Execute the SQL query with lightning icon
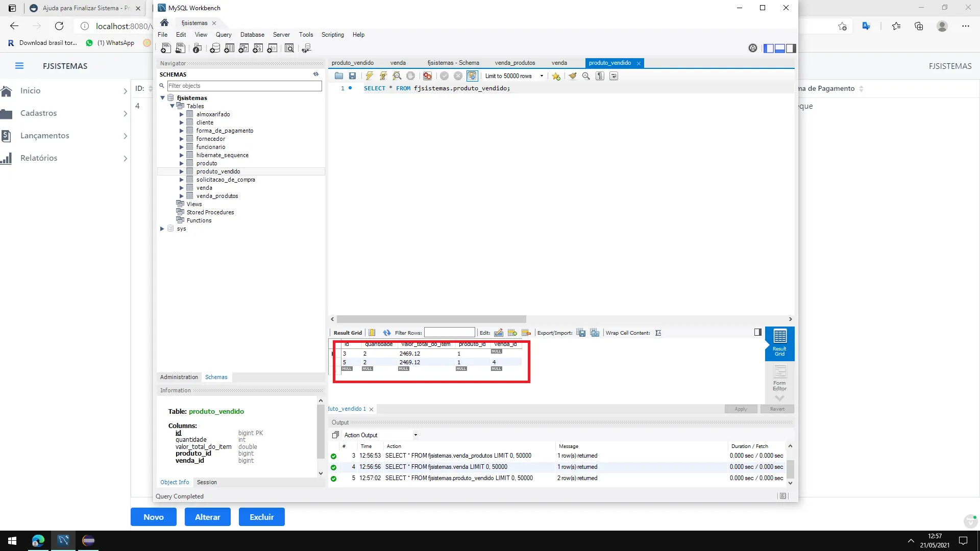This screenshot has height=551, width=980. (x=369, y=76)
